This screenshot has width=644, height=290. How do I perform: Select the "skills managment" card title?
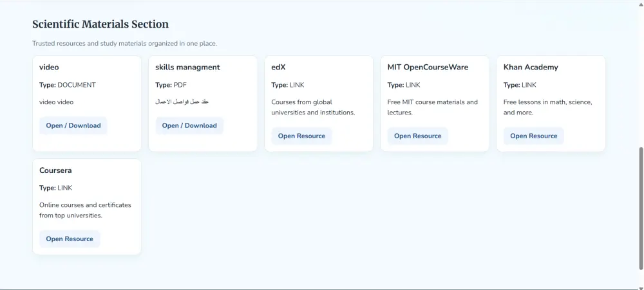tap(187, 67)
